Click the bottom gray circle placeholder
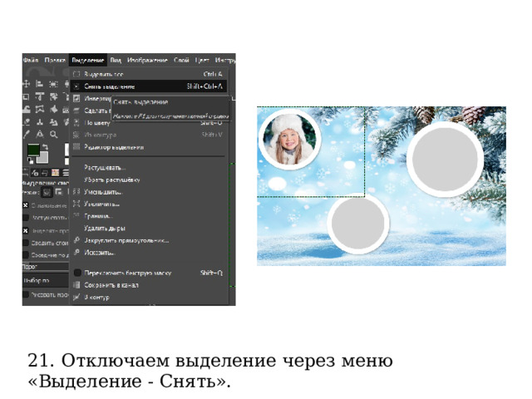The height and width of the screenshot is (399, 532). pos(358,224)
